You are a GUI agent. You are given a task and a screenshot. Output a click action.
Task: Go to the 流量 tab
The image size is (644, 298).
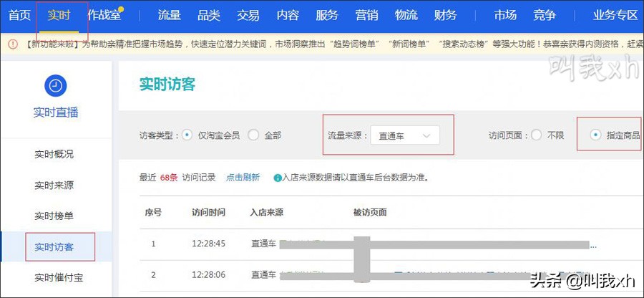coord(169,16)
